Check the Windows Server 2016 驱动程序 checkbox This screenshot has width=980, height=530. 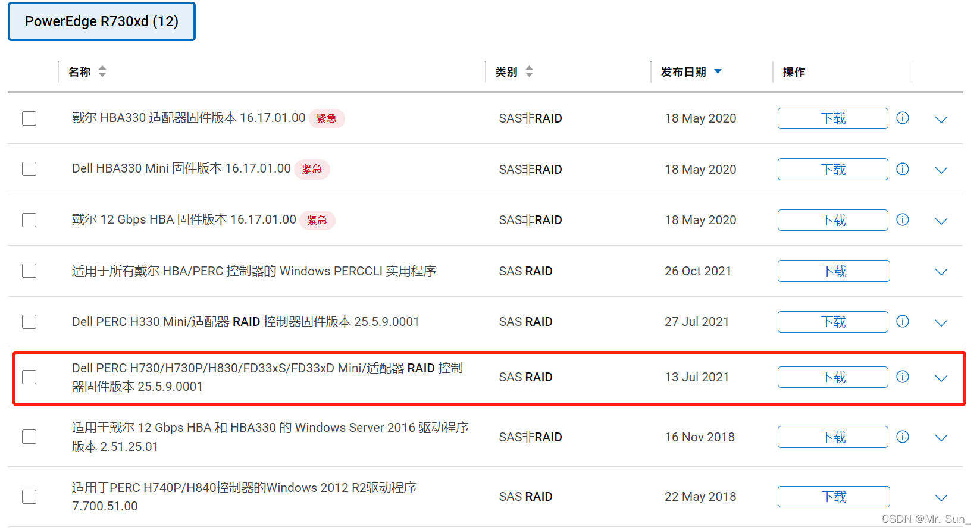[x=29, y=437]
